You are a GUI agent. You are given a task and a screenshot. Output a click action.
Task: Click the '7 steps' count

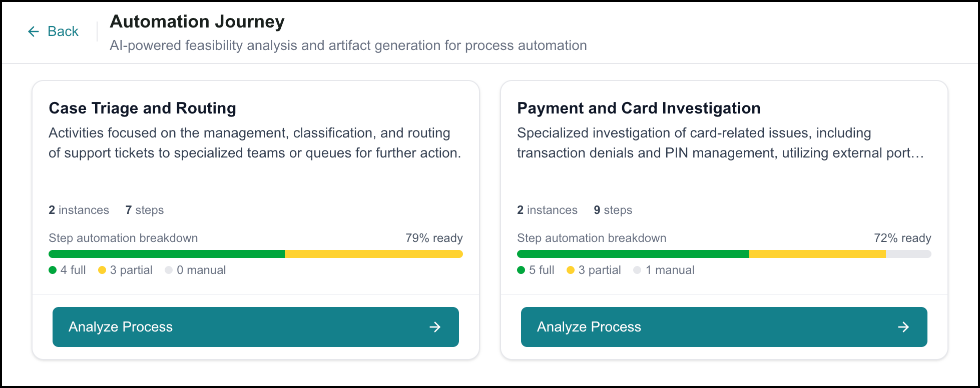tap(145, 210)
